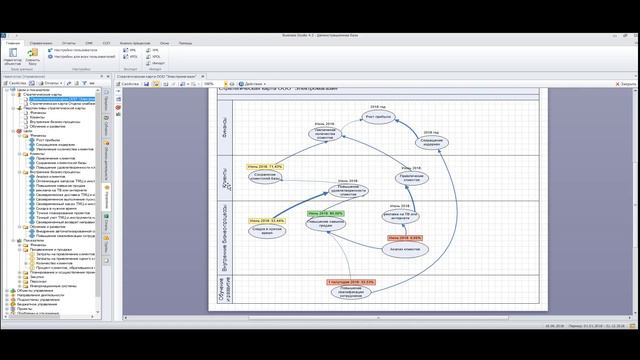Click XPDL in the Export ribbon group
The height and width of the screenshot is (360, 640).
[x=130, y=57]
